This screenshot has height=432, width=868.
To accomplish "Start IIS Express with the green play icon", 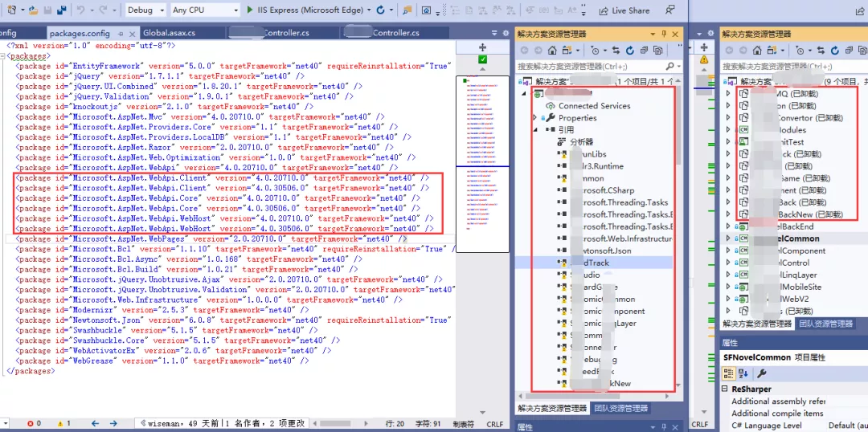I will [250, 10].
